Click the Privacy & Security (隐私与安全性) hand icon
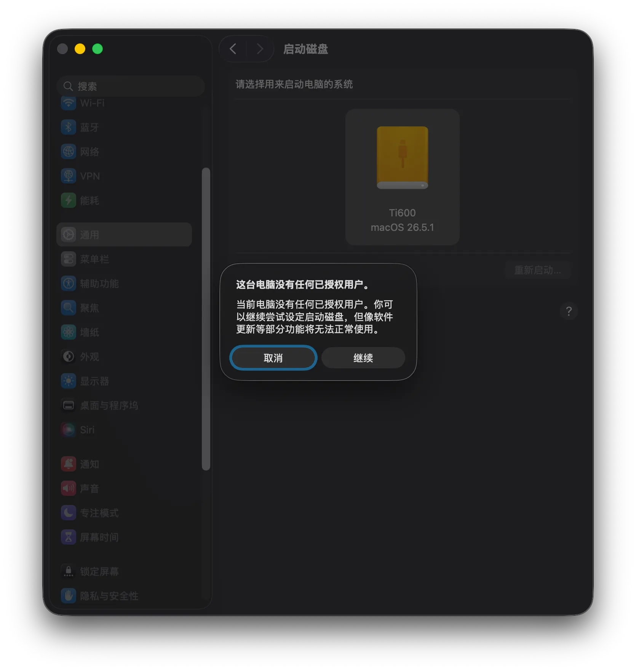 coord(69,596)
